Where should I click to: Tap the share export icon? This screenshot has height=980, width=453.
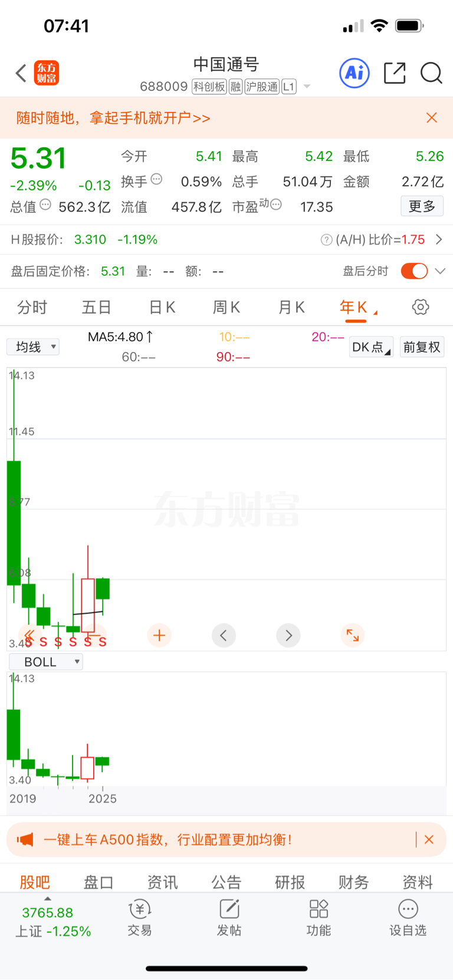pyautogui.click(x=395, y=73)
